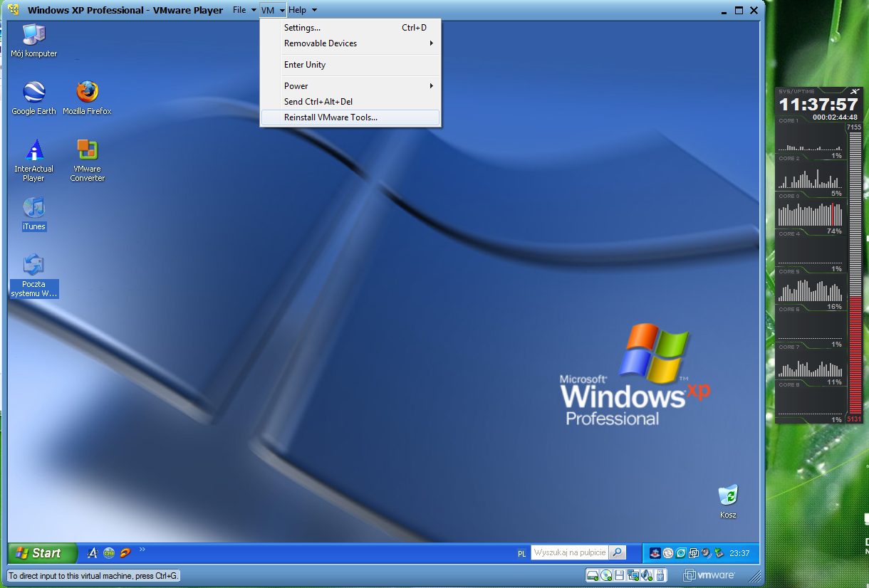Image resolution: width=869 pixels, height=588 pixels.
Task: Click the orange swirl quick launch icon
Action: click(125, 552)
